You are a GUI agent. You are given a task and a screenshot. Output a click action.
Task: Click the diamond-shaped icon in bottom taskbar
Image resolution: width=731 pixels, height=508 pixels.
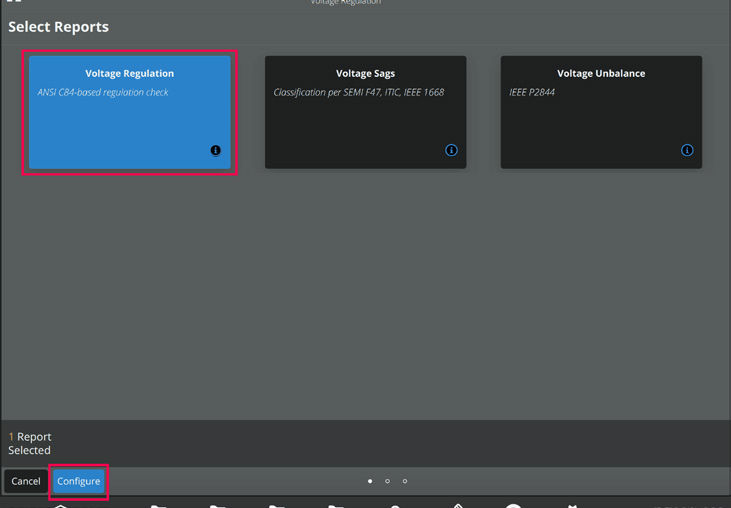[457, 505]
